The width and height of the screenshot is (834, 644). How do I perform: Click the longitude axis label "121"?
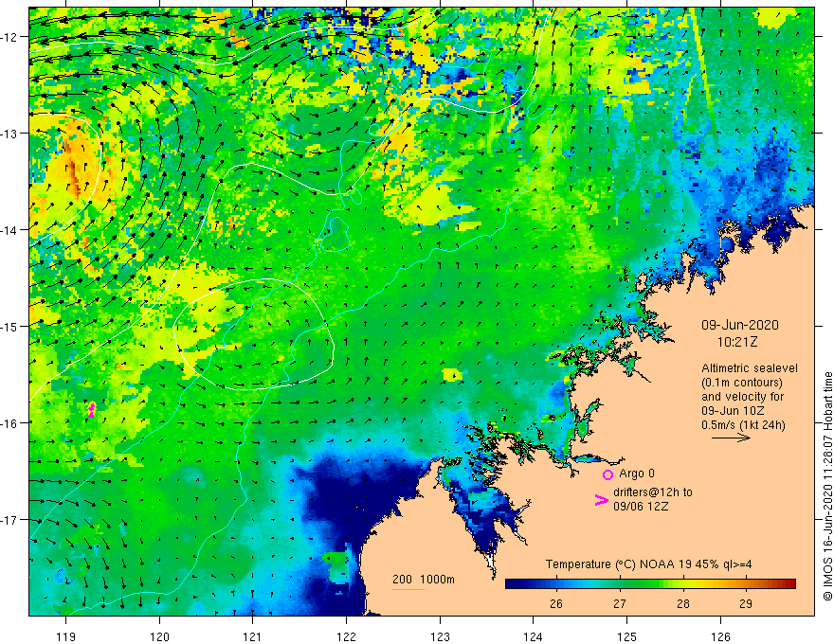(x=253, y=636)
